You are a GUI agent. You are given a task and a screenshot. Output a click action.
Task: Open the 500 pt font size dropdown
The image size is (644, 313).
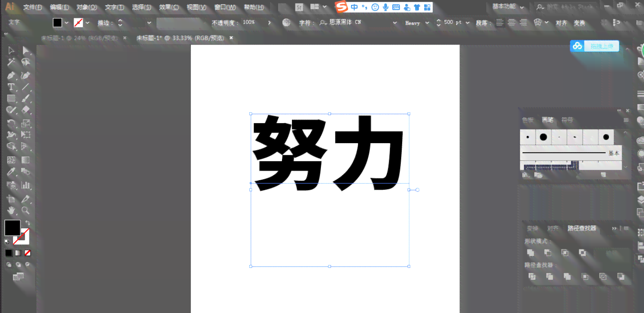click(x=467, y=23)
